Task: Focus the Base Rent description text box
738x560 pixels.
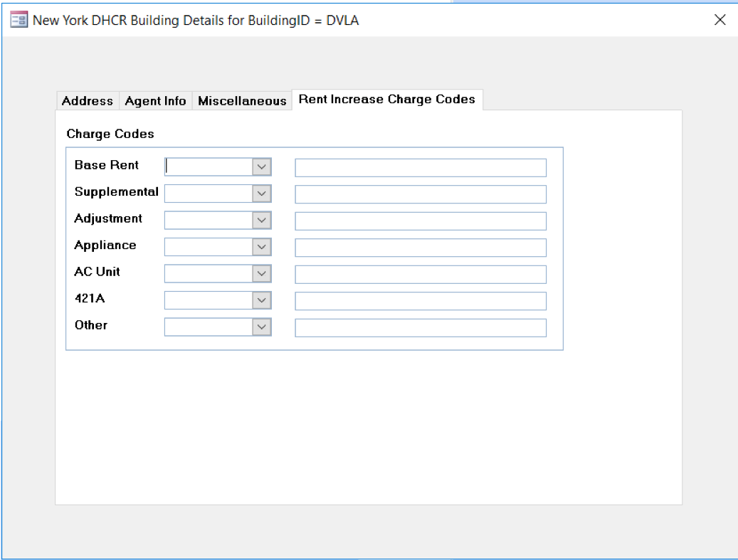Action: click(x=421, y=167)
